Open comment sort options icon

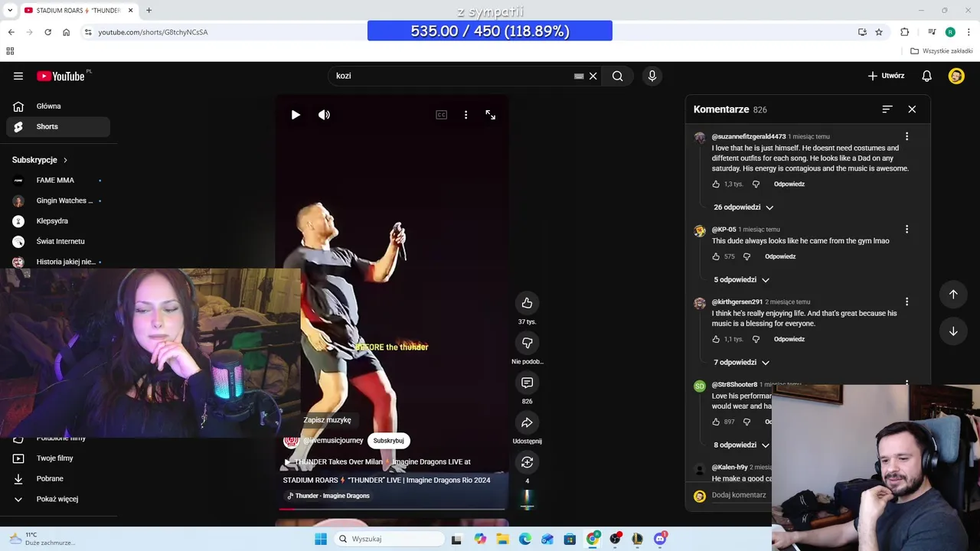pyautogui.click(x=887, y=109)
